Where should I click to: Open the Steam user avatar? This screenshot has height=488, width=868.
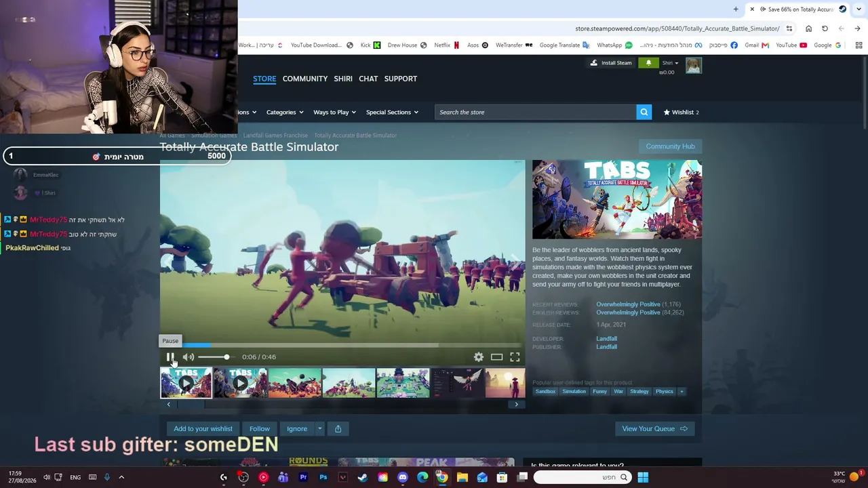click(x=693, y=65)
